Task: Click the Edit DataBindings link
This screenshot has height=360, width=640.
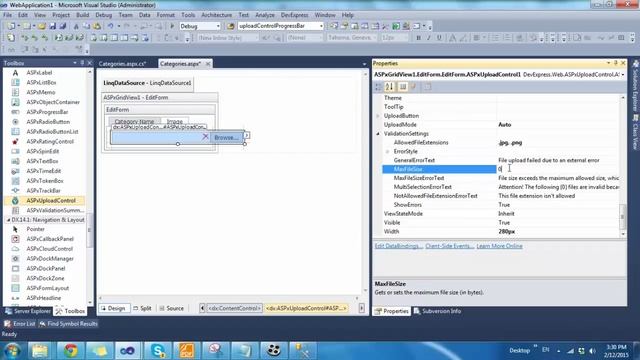Action: click(x=398, y=246)
